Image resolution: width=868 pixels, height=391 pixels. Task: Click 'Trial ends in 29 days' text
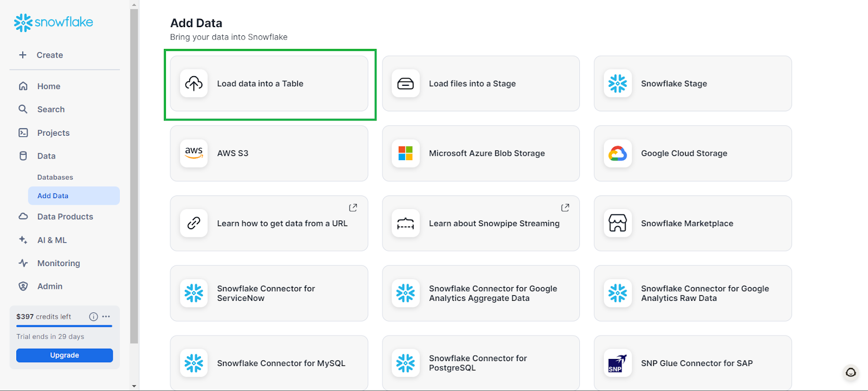(50, 337)
